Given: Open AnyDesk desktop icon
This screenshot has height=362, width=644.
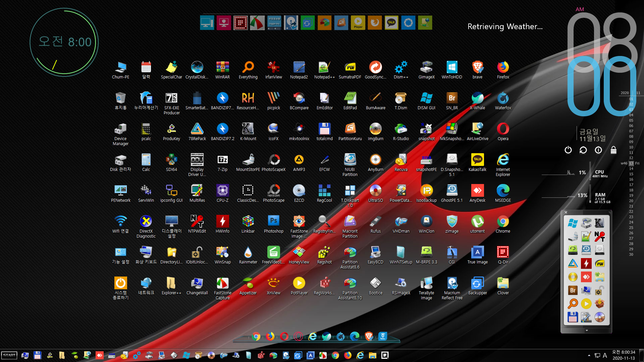Looking at the screenshot, I should 477,194.
